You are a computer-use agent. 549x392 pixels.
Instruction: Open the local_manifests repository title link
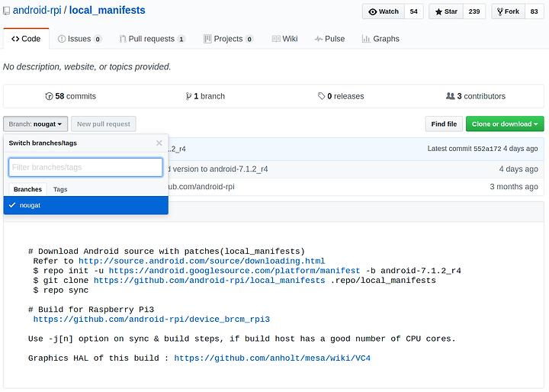point(108,10)
